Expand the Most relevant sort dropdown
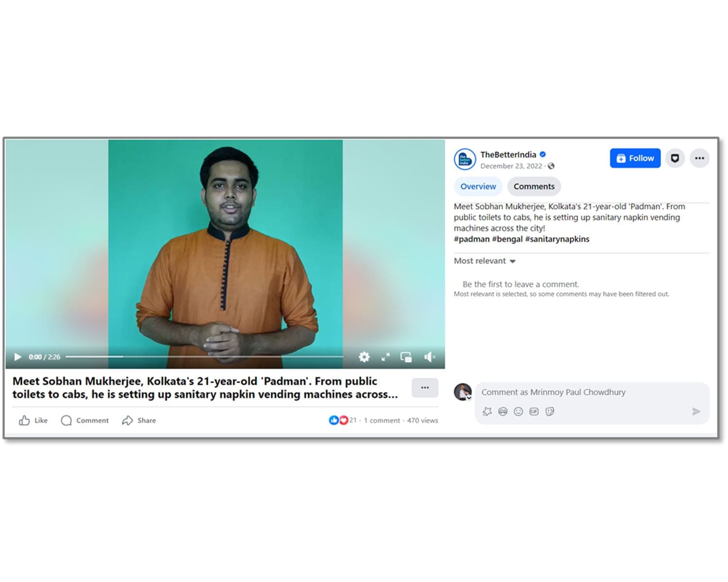This screenshot has height=582, width=728. (x=484, y=261)
